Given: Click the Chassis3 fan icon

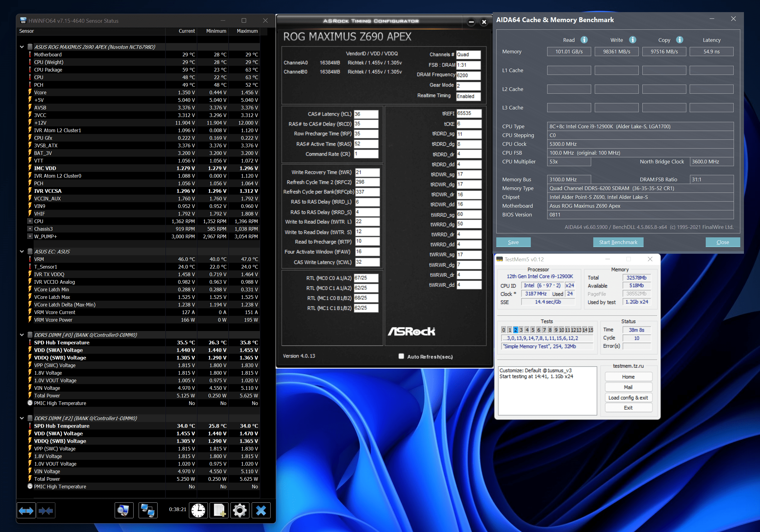Looking at the screenshot, I should pos(30,229).
